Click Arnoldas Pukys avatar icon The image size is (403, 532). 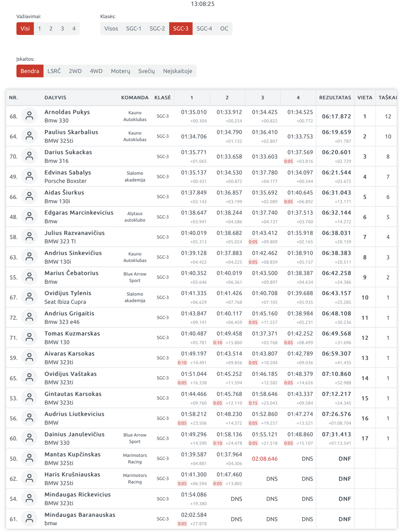tap(29, 116)
